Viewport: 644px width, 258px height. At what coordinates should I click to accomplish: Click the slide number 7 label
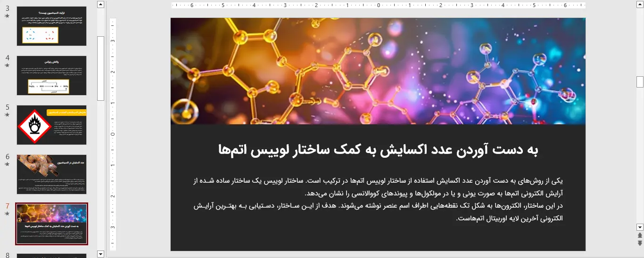8,206
